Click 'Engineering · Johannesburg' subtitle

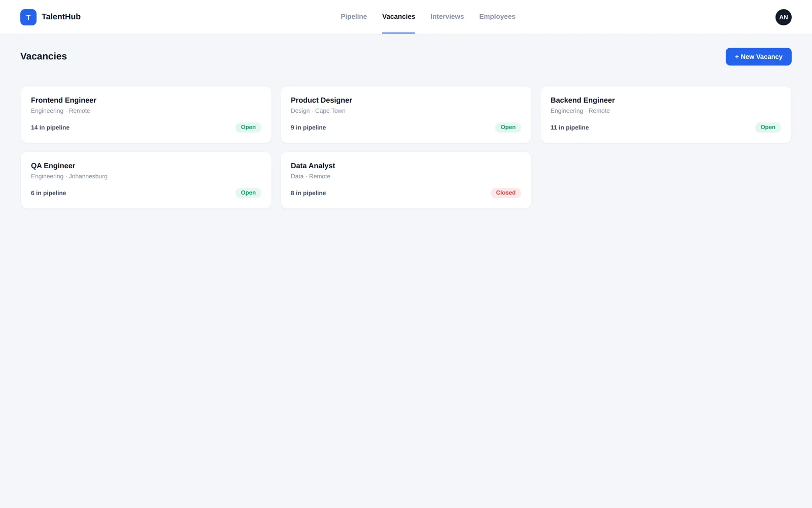pyautogui.click(x=69, y=176)
